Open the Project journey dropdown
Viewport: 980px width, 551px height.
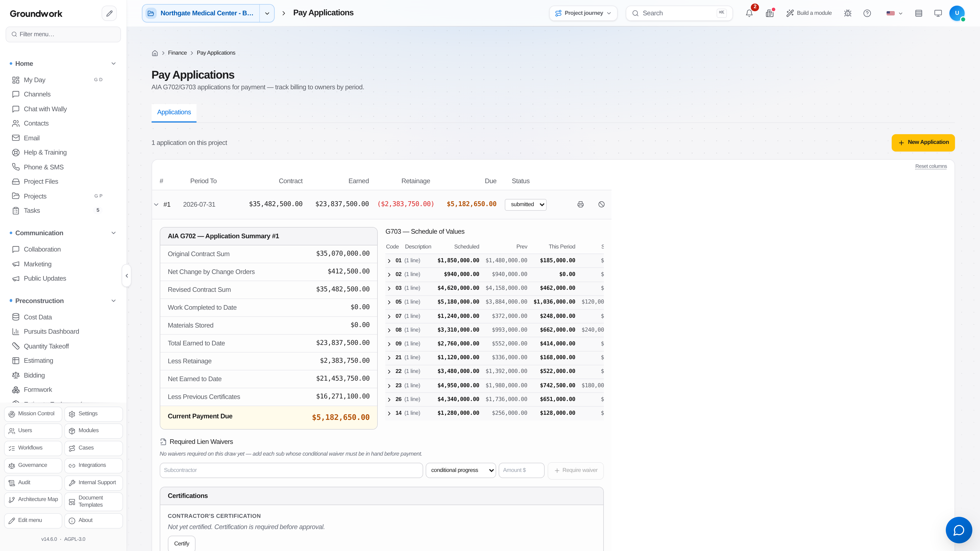[x=583, y=13]
